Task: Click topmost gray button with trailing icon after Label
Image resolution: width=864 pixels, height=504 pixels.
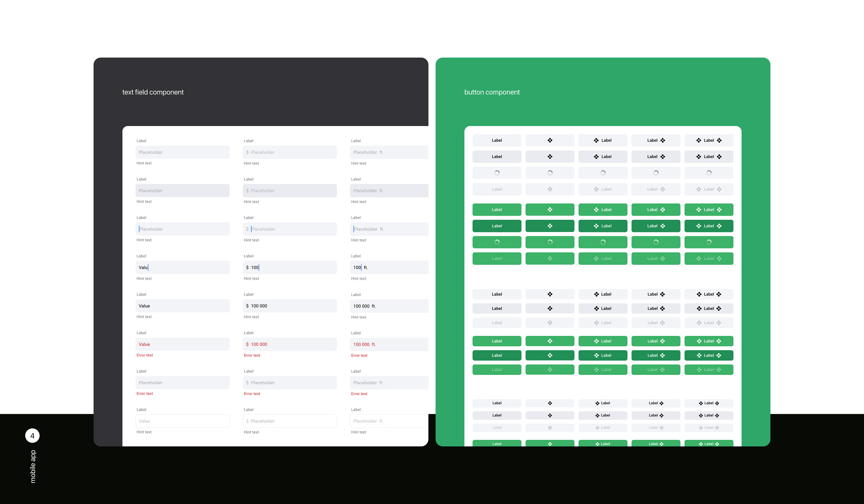Action: click(x=655, y=140)
